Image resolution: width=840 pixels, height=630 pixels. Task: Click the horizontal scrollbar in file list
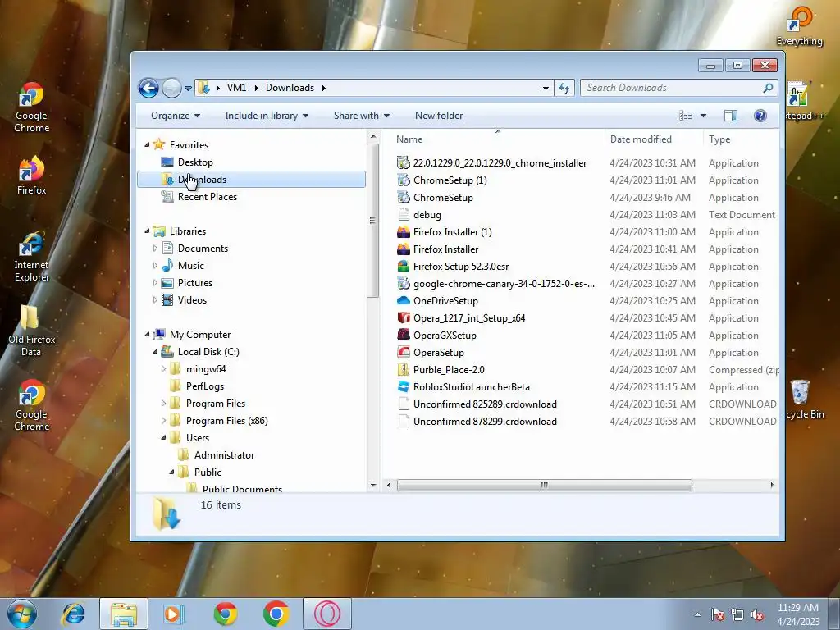pyautogui.click(x=545, y=485)
